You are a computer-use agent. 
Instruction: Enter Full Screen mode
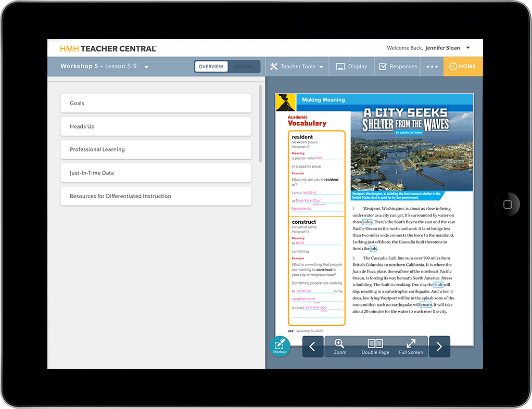[x=411, y=347]
